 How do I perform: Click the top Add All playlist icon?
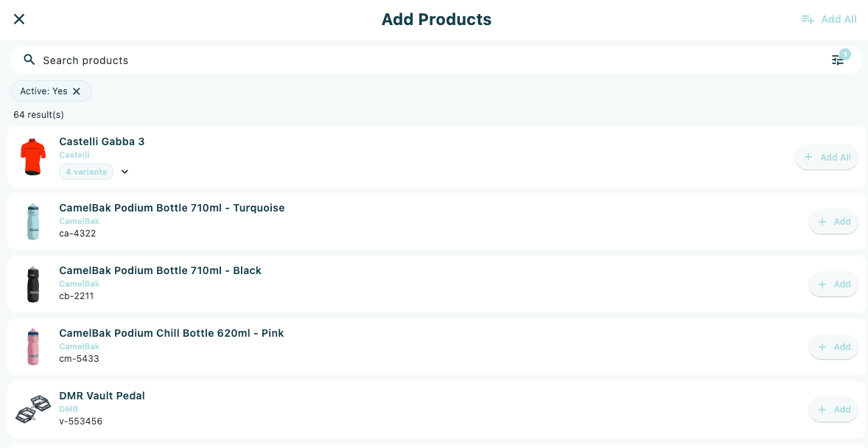coord(808,19)
